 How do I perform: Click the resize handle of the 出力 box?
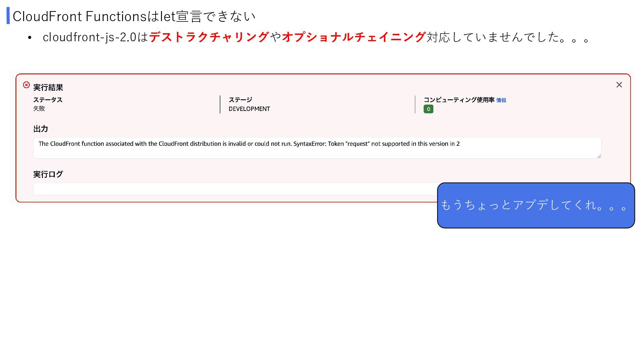coord(599,156)
